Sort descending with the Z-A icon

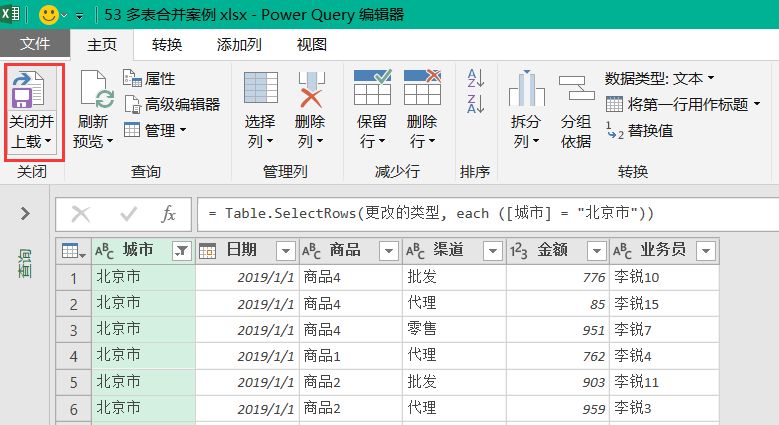[475, 104]
